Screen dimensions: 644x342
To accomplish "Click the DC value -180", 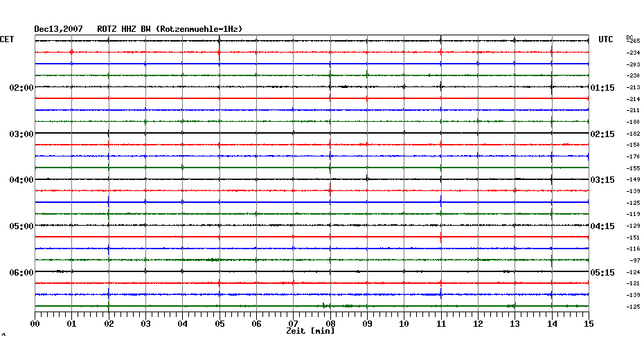I will point(633,122).
